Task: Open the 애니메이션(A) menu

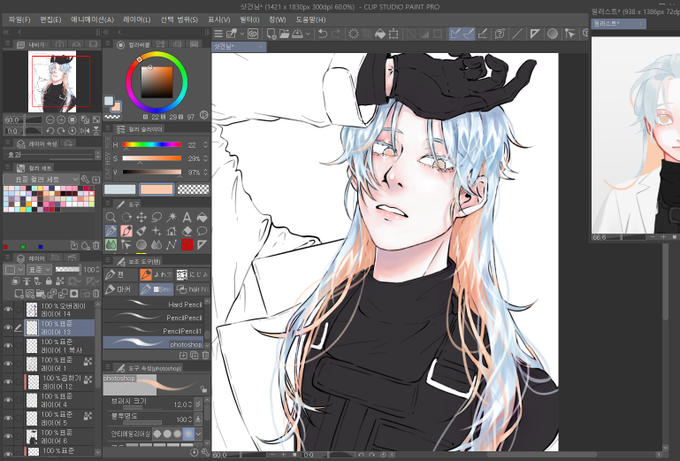Action: pos(92,20)
